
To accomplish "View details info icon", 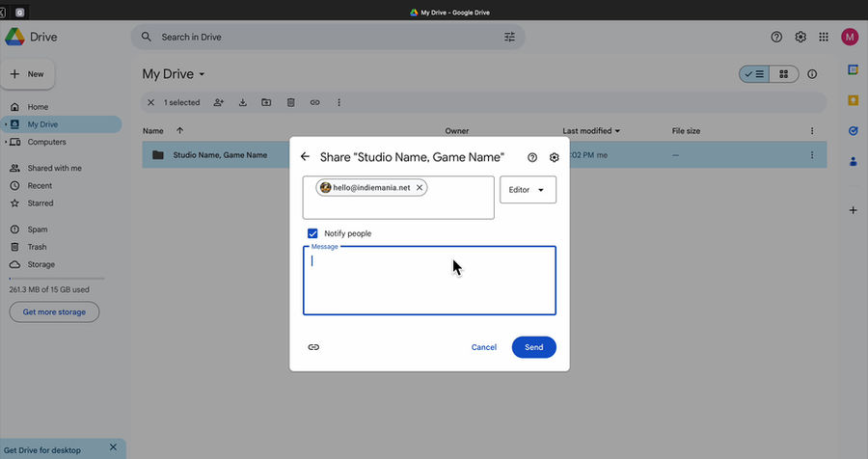I will pos(812,74).
